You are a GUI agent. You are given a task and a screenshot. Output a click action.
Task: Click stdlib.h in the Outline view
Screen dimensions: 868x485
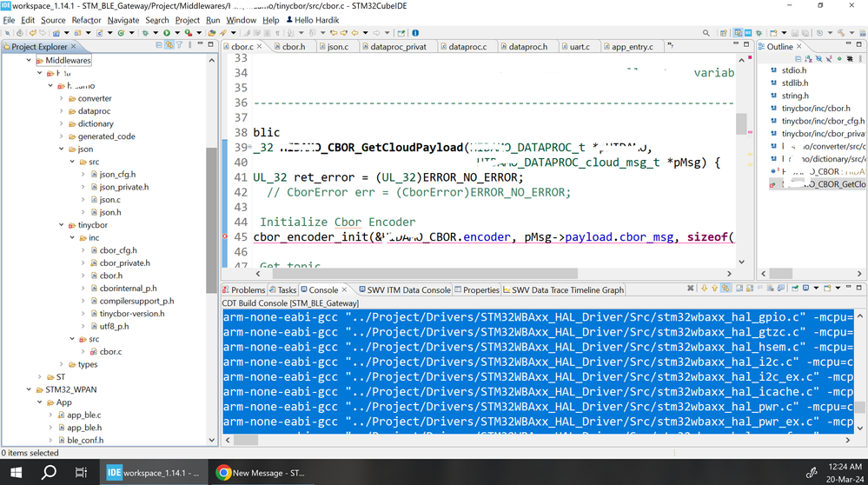794,83
